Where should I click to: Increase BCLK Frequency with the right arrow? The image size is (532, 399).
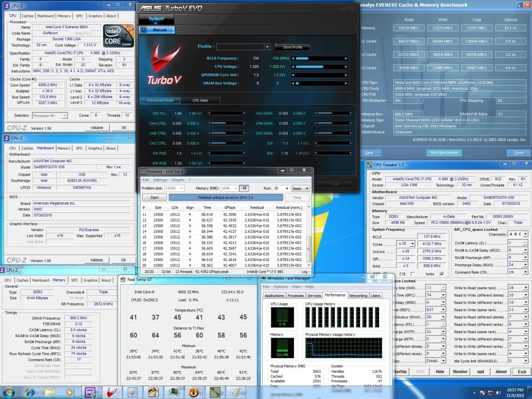point(346,59)
